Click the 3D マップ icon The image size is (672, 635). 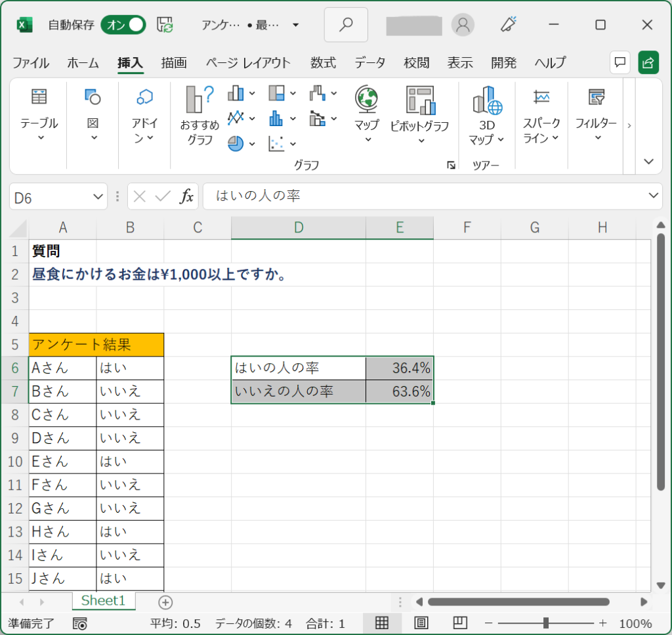487,100
